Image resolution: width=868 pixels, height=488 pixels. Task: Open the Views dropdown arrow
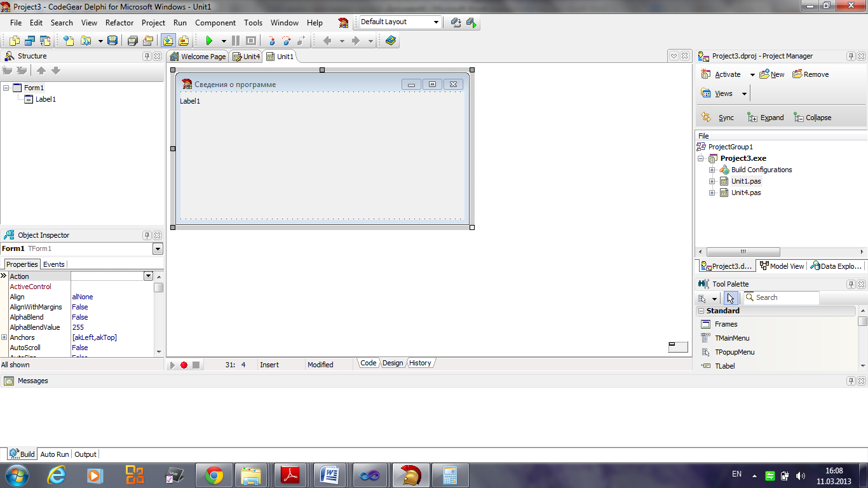click(744, 94)
